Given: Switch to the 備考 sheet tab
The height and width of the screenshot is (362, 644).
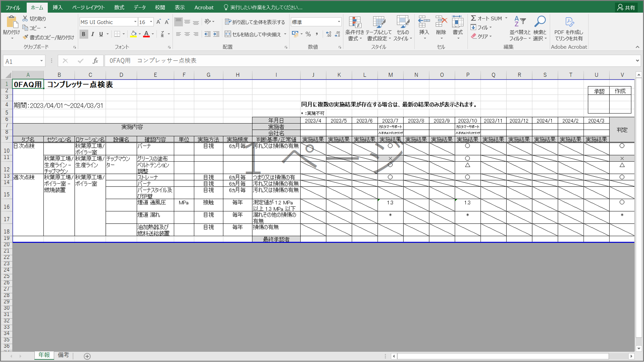Looking at the screenshot, I should (x=63, y=355).
